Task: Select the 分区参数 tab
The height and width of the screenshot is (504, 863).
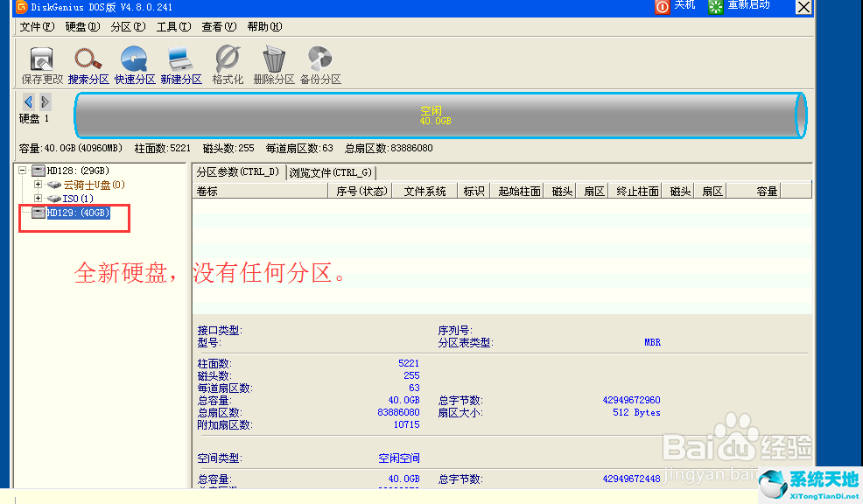Action: pyautogui.click(x=238, y=172)
